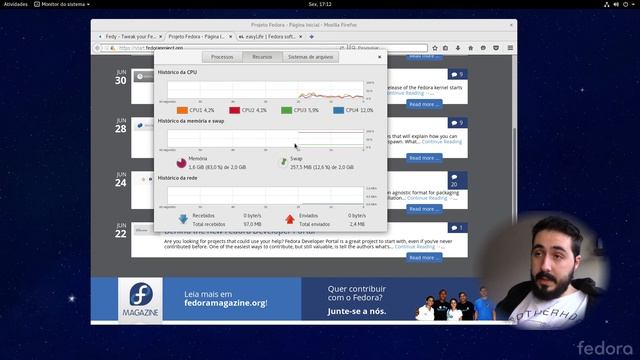This screenshot has width=640, height=360.
Task: Click the Firefox Pocket icon
Action: point(496,48)
